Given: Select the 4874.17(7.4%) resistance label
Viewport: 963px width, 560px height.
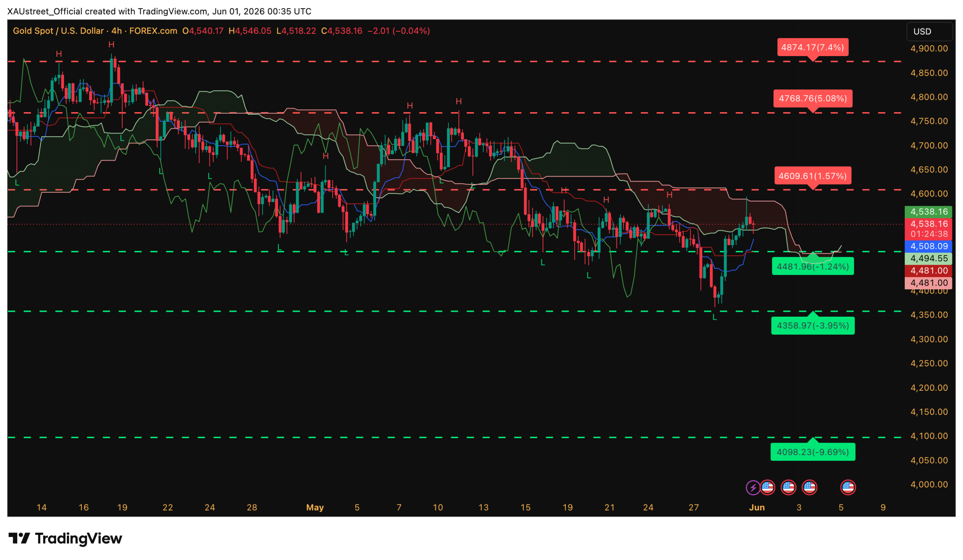Looking at the screenshot, I should (813, 48).
